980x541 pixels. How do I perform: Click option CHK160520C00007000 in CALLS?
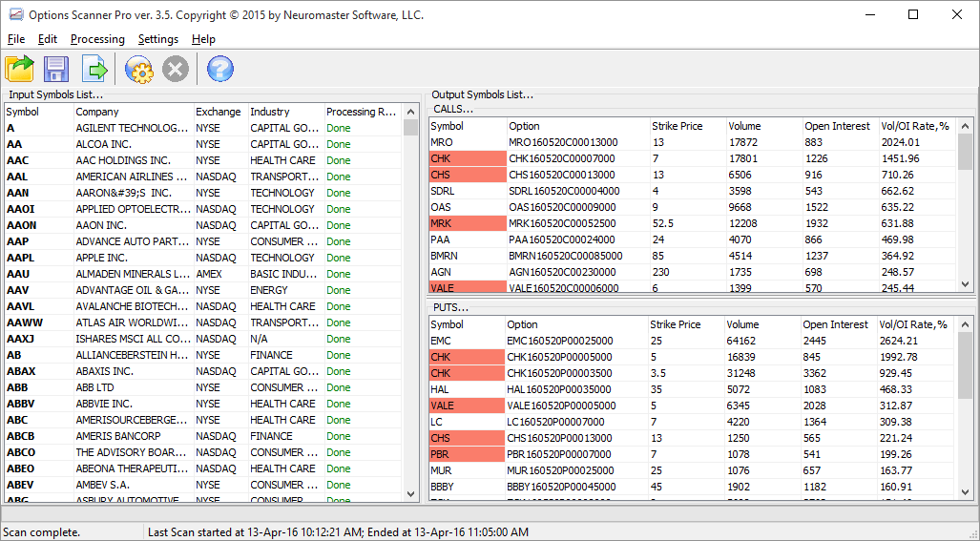tap(577, 158)
